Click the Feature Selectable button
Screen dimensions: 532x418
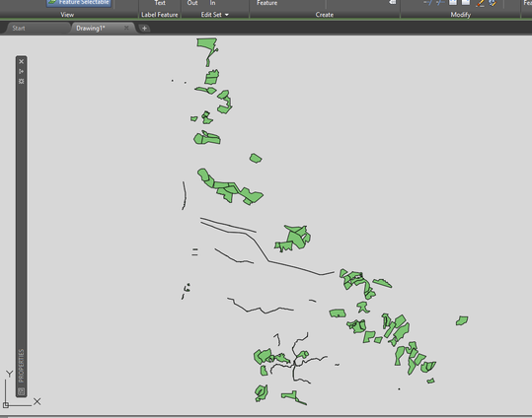click(79, 3)
